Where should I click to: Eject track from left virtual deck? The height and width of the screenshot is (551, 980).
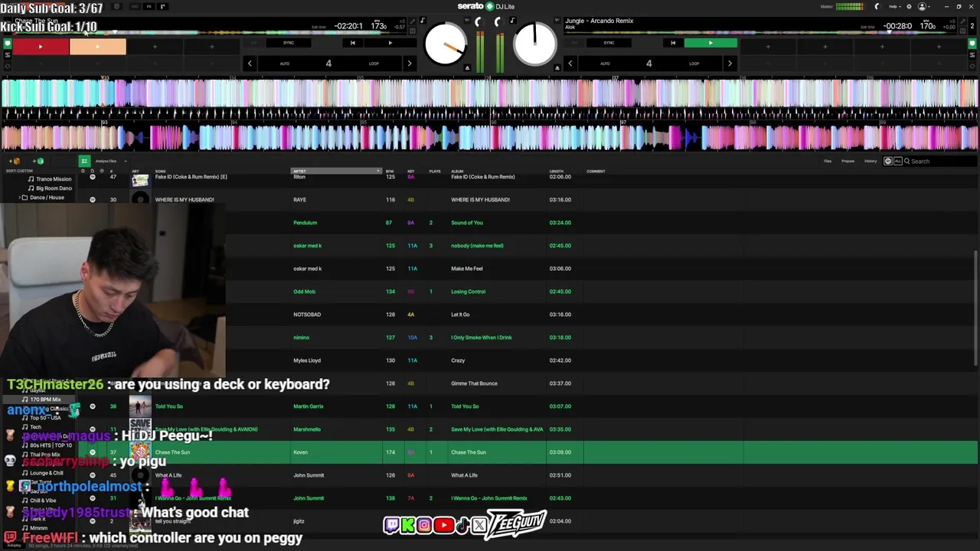tap(467, 68)
